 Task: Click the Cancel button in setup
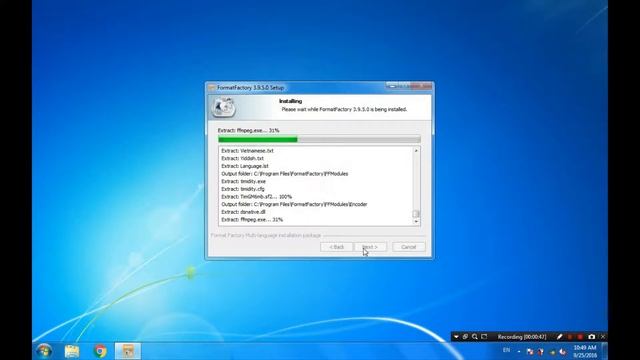point(409,247)
